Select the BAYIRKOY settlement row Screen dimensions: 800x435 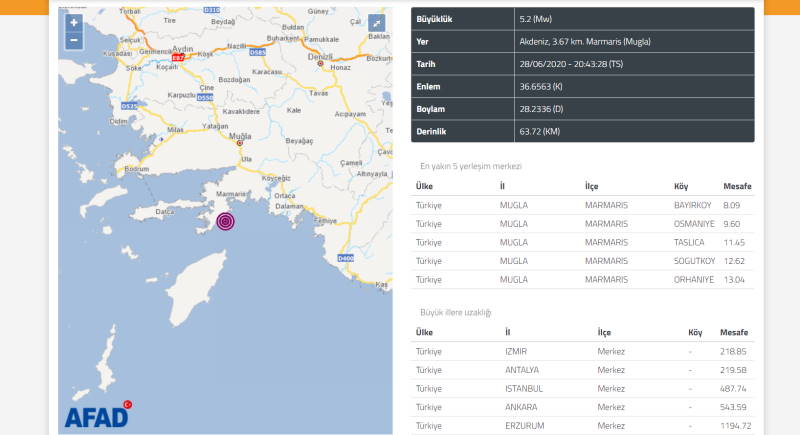(x=582, y=205)
